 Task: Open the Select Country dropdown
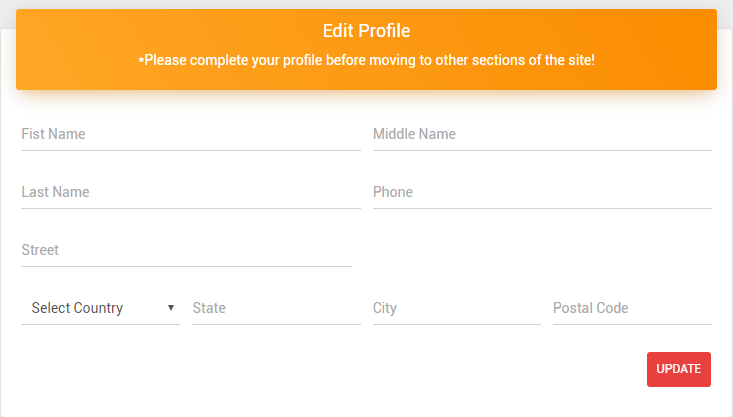pyautogui.click(x=100, y=308)
